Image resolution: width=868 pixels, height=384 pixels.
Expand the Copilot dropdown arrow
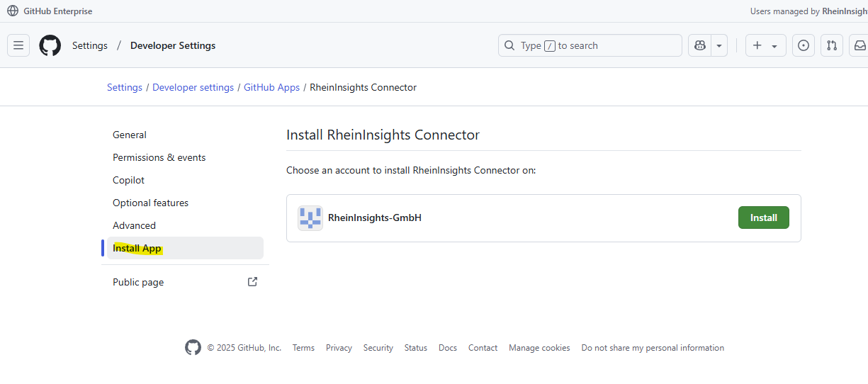click(x=719, y=45)
